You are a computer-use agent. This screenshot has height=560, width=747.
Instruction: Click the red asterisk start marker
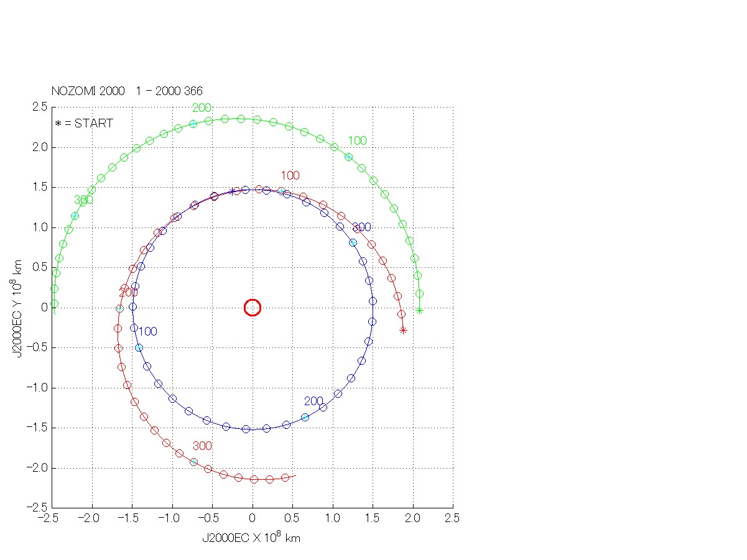(x=403, y=330)
